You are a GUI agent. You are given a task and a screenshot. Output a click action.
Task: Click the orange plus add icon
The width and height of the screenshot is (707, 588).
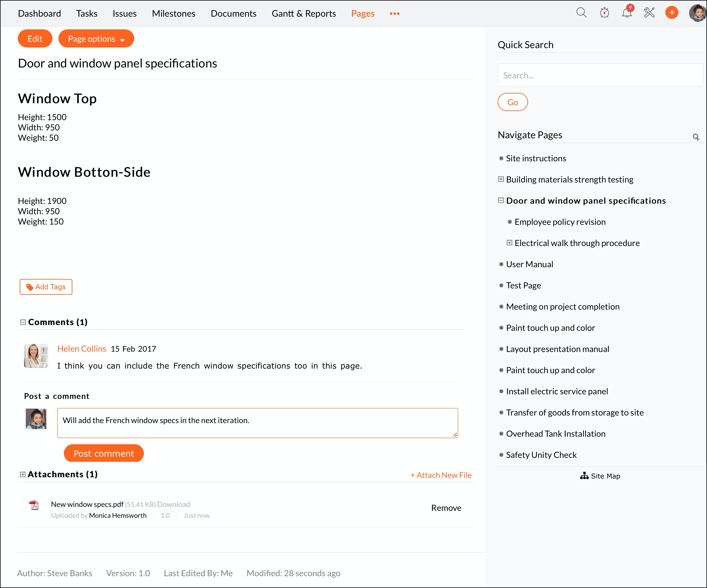coord(672,13)
